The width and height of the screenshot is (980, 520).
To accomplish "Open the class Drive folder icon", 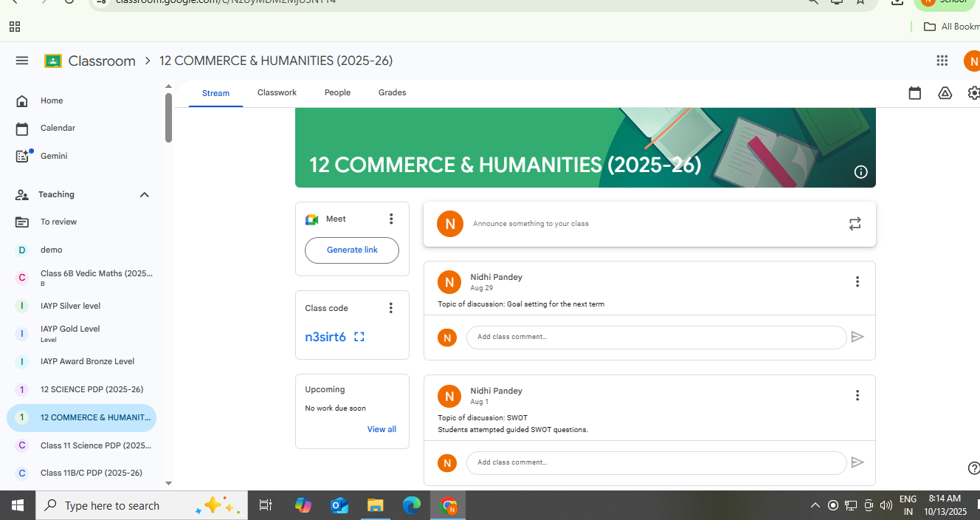I will pyautogui.click(x=945, y=93).
